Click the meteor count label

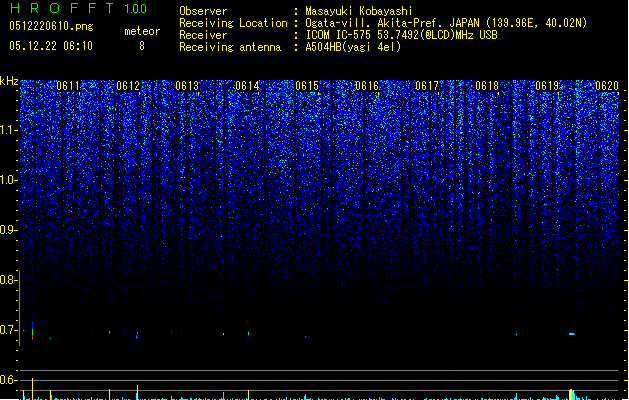click(142, 31)
